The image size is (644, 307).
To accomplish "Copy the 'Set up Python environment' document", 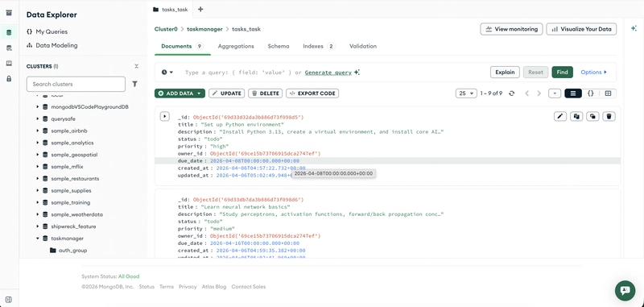I will pos(576,116).
